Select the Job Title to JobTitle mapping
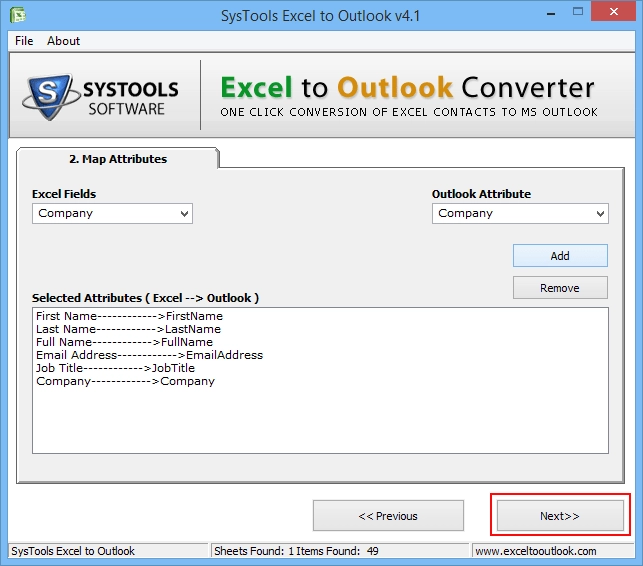 click(115, 368)
